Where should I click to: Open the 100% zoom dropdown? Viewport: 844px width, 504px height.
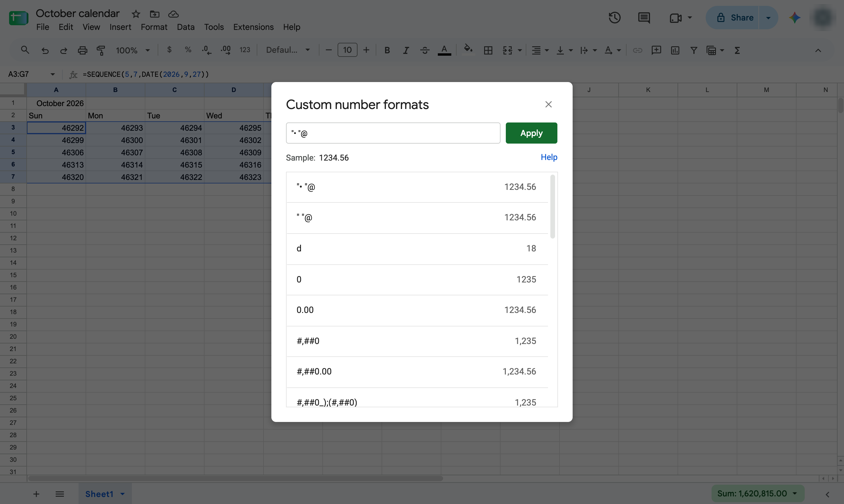coord(133,50)
